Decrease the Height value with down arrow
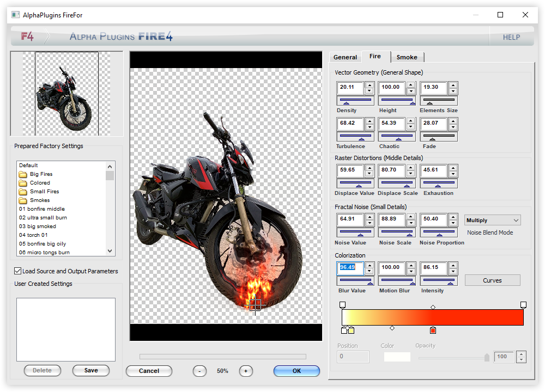The height and width of the screenshot is (392, 545). tap(411, 91)
